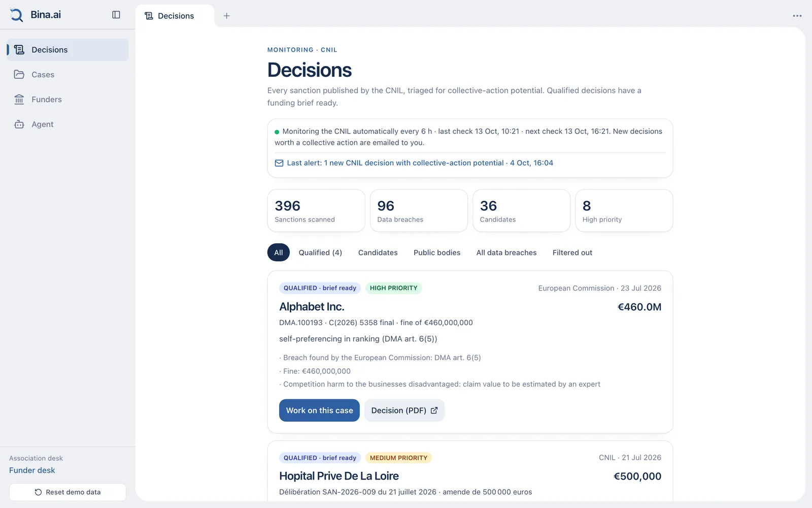Click Work on this case button

click(319, 410)
